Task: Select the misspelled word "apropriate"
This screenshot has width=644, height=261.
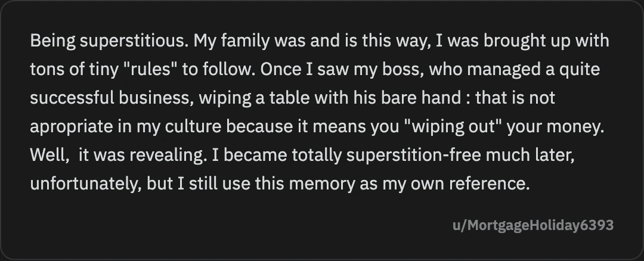Action: click(x=72, y=127)
